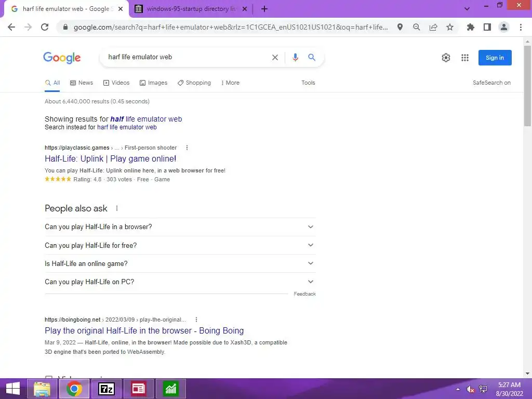This screenshot has height=399, width=532.
Task: Submit search with the magnifier icon
Action: 312,57
